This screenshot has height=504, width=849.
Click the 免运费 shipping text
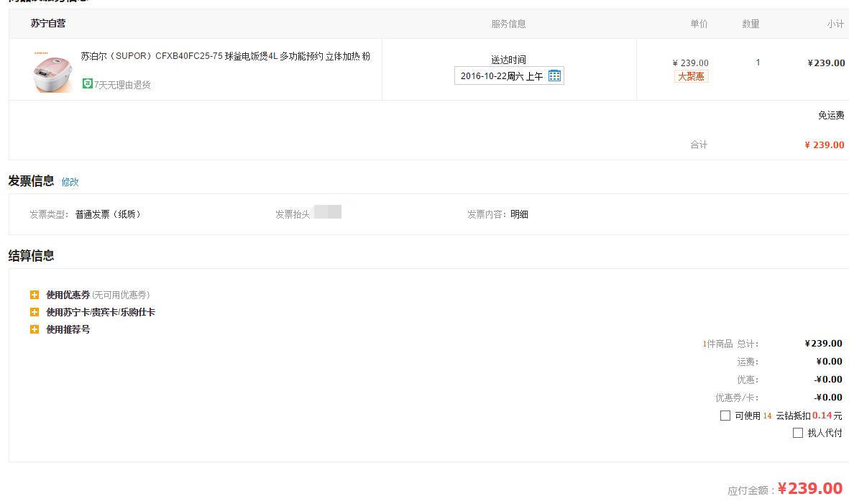click(x=831, y=115)
